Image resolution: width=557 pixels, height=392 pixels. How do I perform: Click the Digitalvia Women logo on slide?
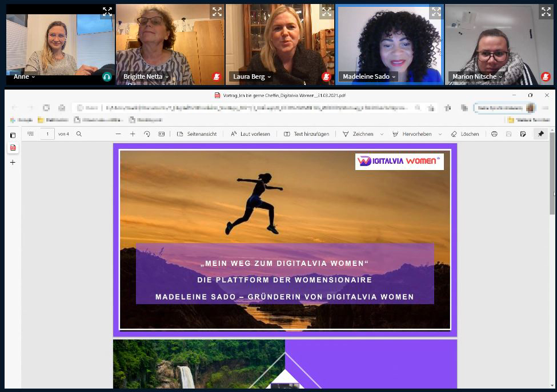pos(399,161)
